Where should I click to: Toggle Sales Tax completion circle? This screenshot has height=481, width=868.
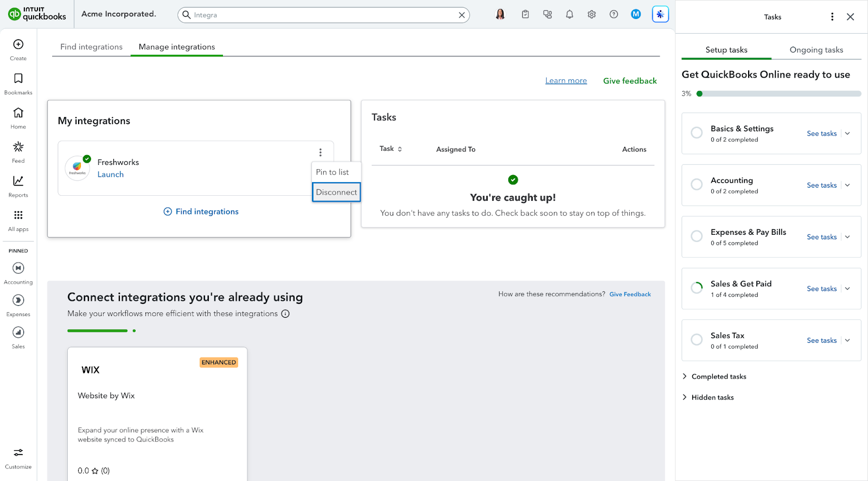click(x=697, y=340)
